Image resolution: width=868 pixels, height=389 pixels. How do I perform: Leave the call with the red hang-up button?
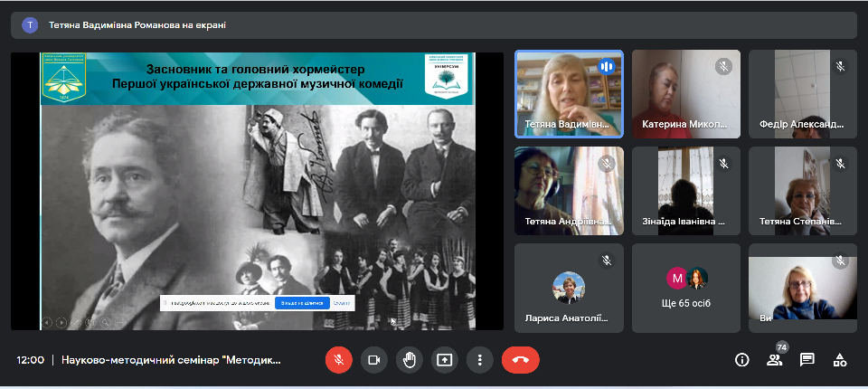(x=520, y=359)
